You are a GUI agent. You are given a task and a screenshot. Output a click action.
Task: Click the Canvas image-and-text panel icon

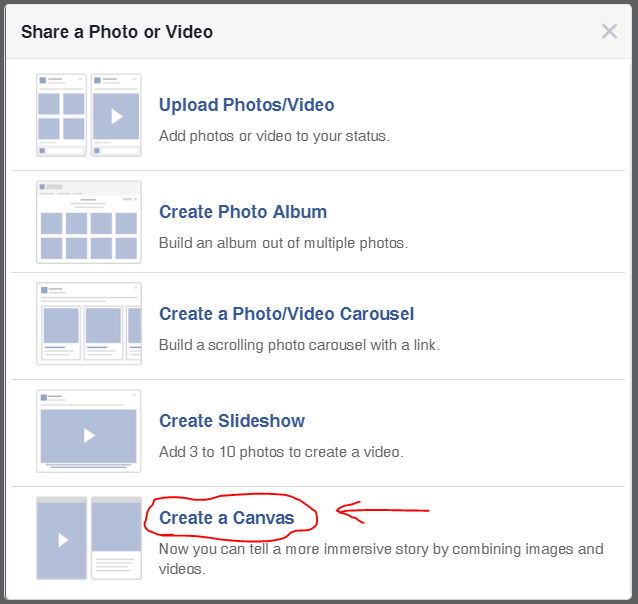pyautogui.click(x=116, y=538)
